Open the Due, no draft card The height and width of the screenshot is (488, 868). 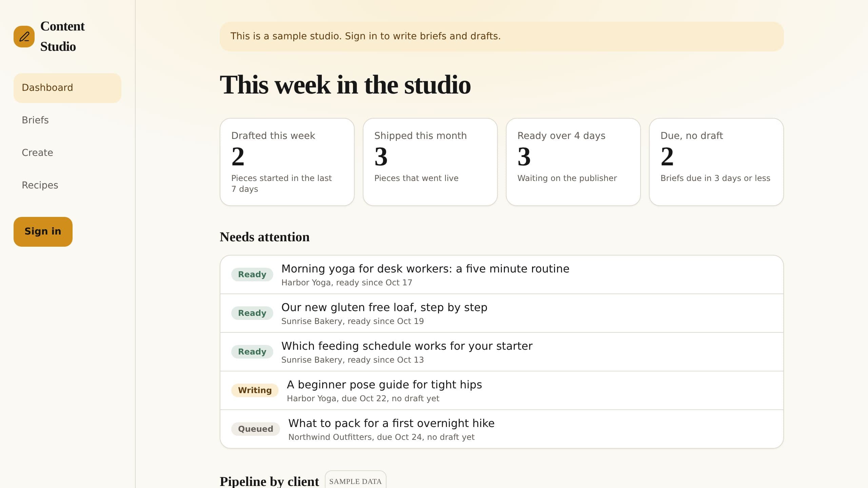point(716,162)
